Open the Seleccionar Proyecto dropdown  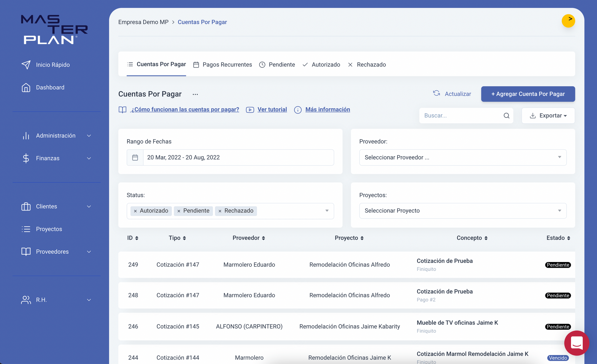click(x=463, y=211)
